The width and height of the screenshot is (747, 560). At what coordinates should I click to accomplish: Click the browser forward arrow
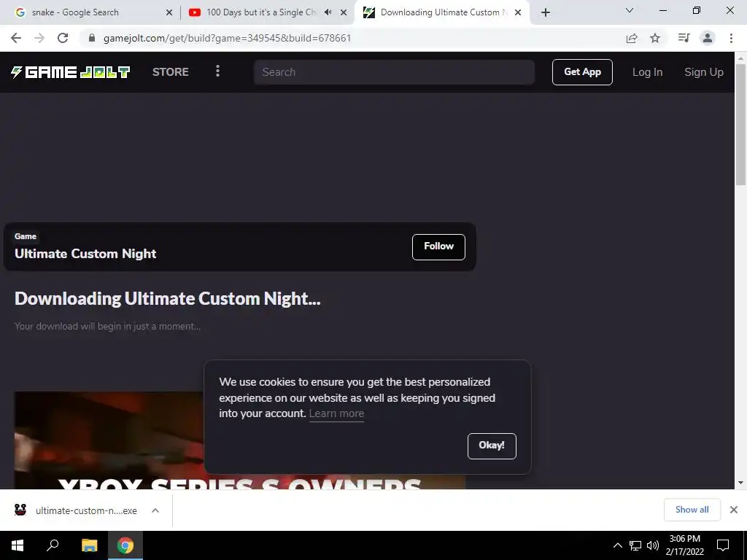[x=39, y=38]
